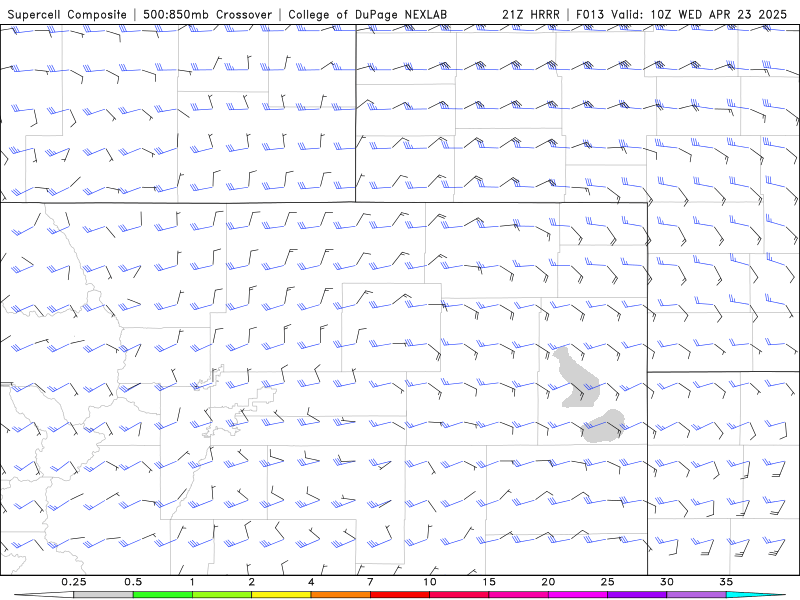
Task: Click the colorbar label '7'
Action: [370, 582]
